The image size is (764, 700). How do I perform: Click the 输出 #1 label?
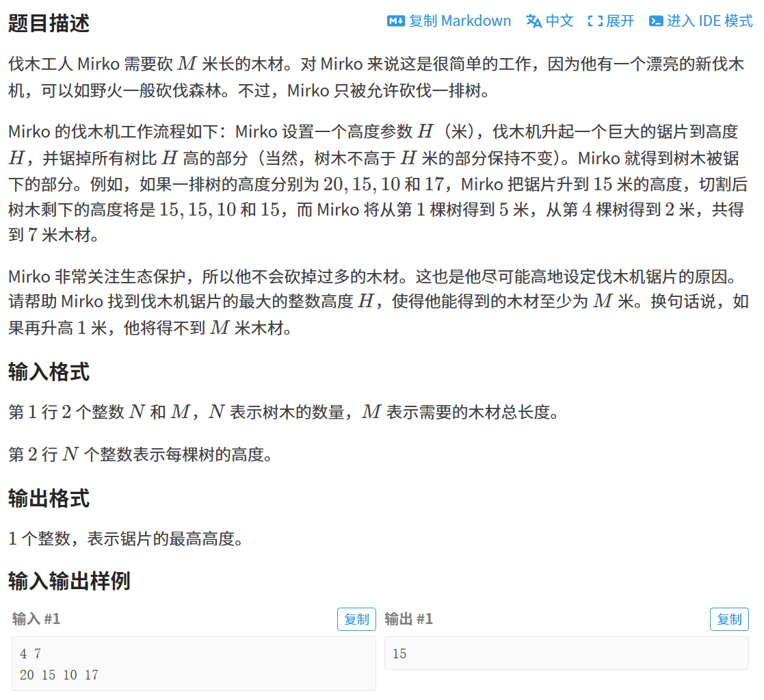click(x=409, y=619)
